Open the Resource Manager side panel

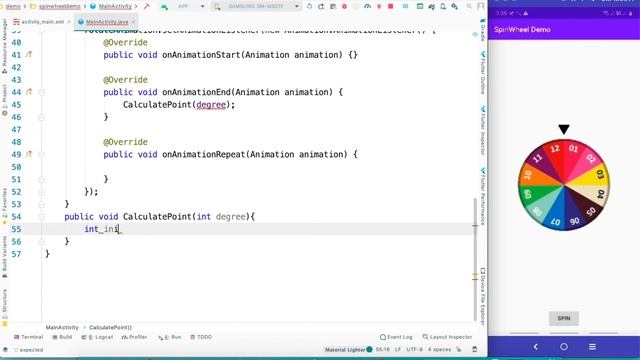4,46
